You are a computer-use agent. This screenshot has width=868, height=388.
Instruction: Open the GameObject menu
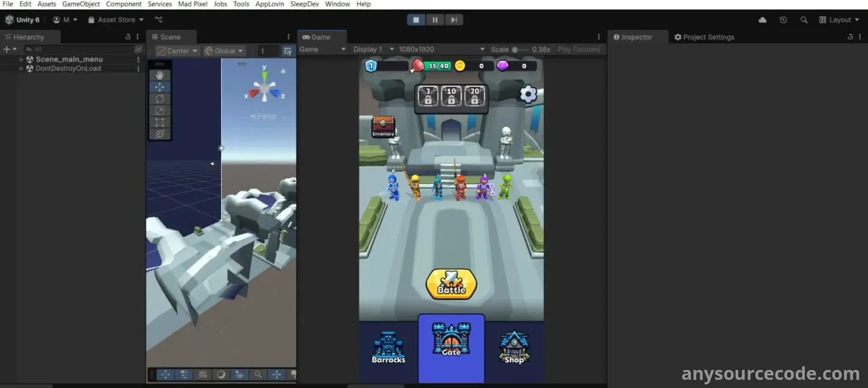[x=81, y=4]
